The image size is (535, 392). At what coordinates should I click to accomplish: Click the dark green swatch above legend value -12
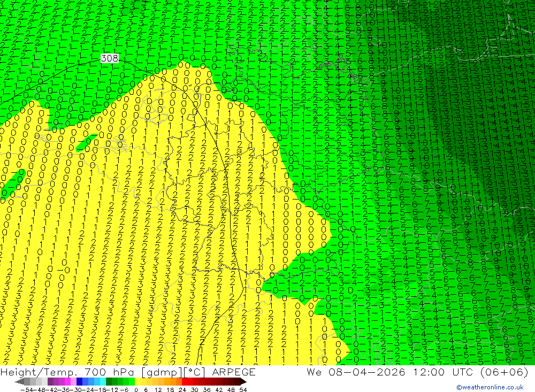109,382
